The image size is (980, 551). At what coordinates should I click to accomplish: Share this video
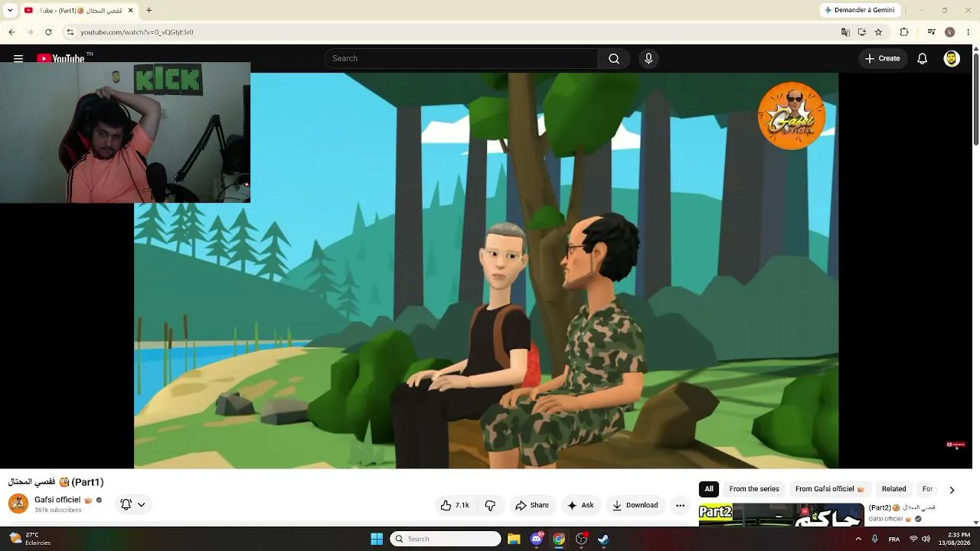pos(532,505)
